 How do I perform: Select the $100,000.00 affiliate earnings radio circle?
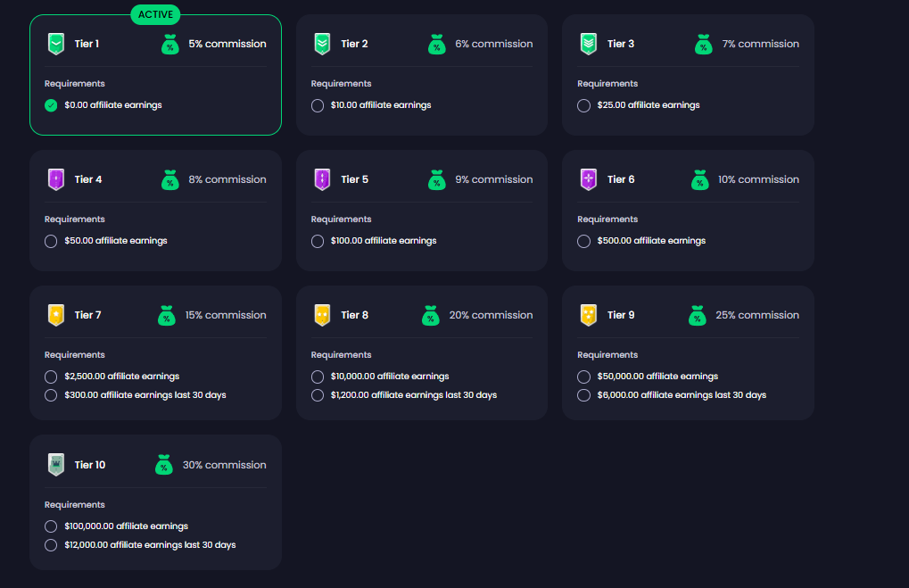pyautogui.click(x=51, y=526)
